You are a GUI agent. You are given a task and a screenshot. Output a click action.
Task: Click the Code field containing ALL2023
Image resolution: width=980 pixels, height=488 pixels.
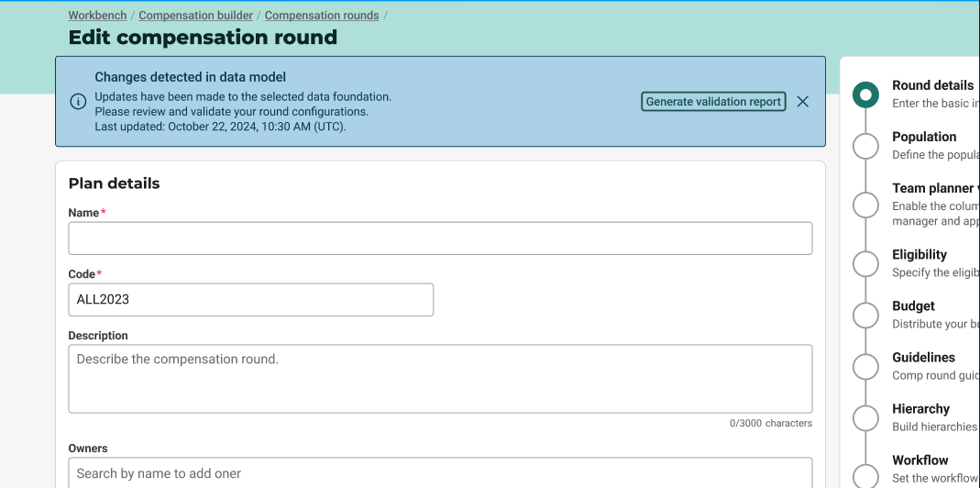click(250, 300)
